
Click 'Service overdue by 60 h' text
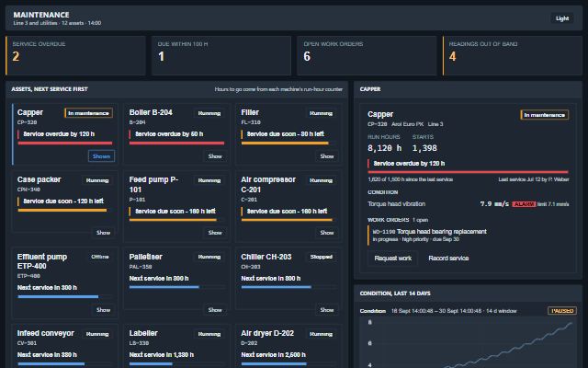pos(169,134)
